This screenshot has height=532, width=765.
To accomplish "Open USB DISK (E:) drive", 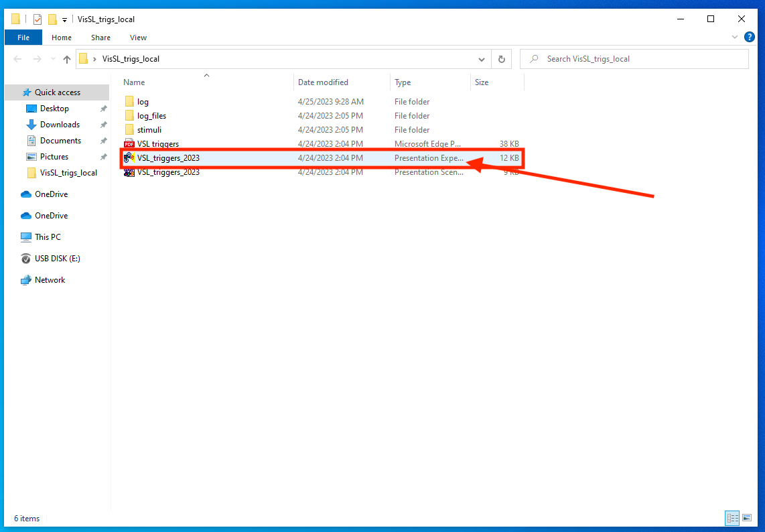I will [x=57, y=259].
